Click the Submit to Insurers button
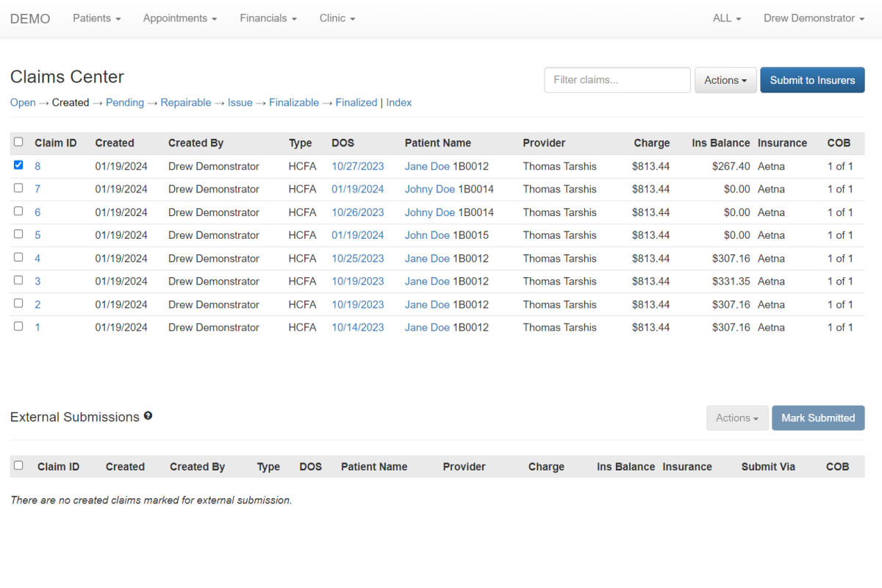 (812, 79)
